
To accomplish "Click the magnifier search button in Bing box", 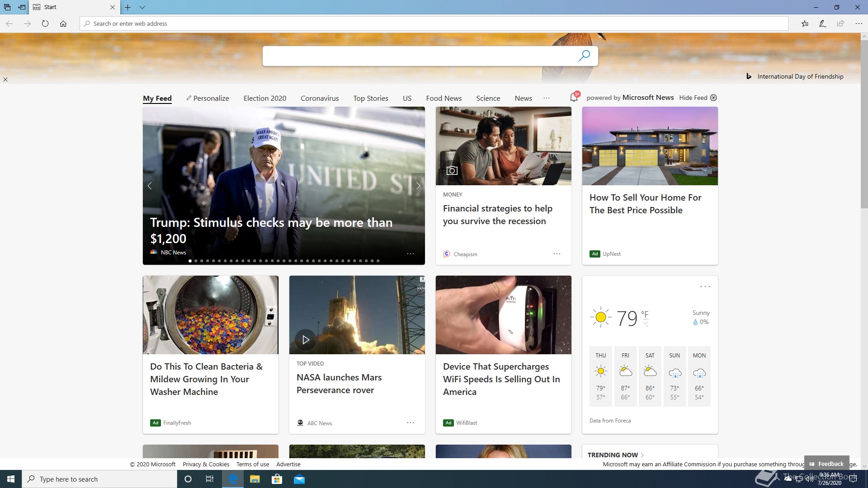I will coord(584,56).
